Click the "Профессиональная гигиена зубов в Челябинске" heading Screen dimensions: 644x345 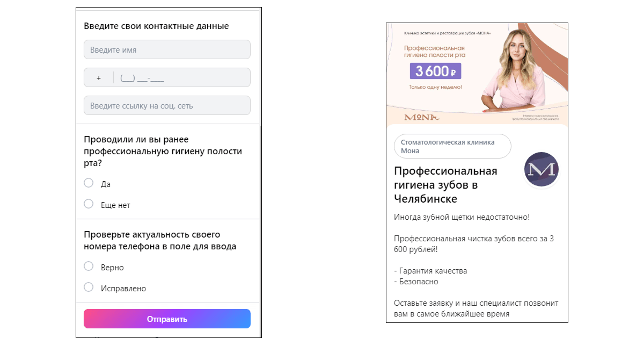tap(445, 185)
